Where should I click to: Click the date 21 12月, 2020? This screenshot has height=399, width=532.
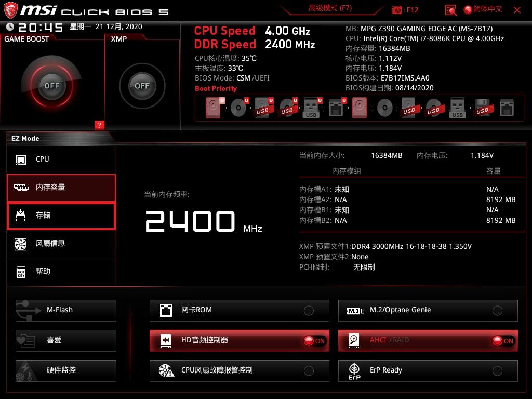[119, 27]
